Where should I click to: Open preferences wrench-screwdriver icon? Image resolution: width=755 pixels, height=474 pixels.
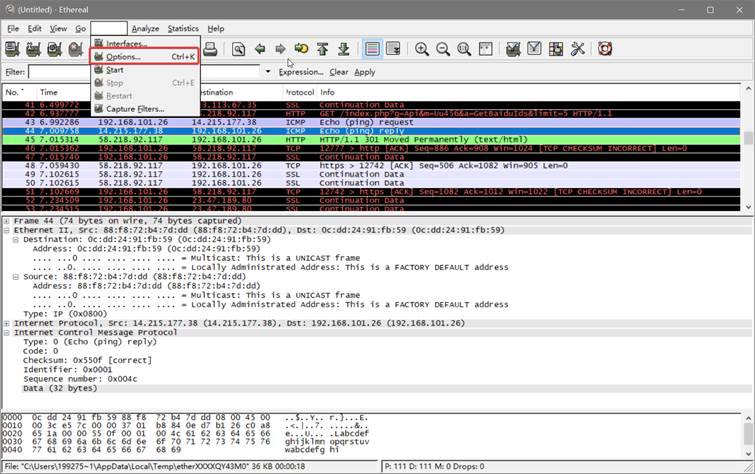[577, 49]
